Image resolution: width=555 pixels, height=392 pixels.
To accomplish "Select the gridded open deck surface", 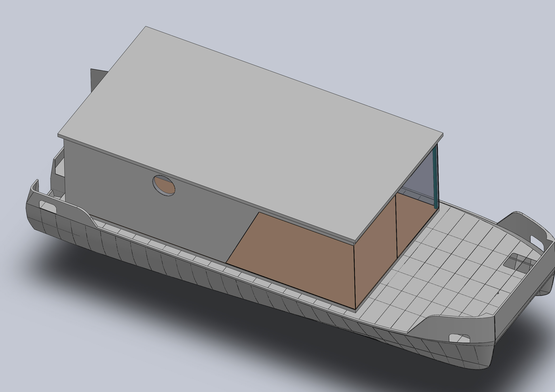I will [x=447, y=268].
